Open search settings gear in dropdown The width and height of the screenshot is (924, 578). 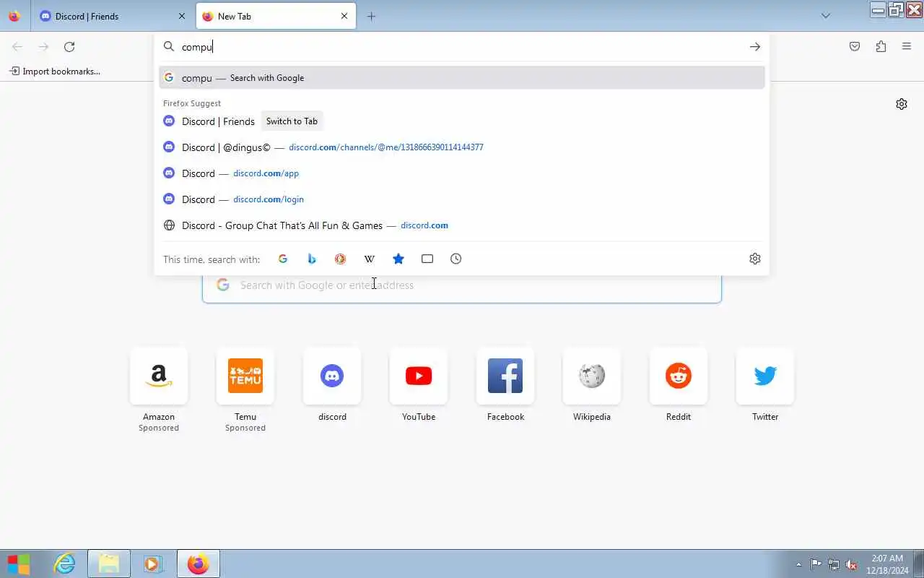(x=755, y=259)
